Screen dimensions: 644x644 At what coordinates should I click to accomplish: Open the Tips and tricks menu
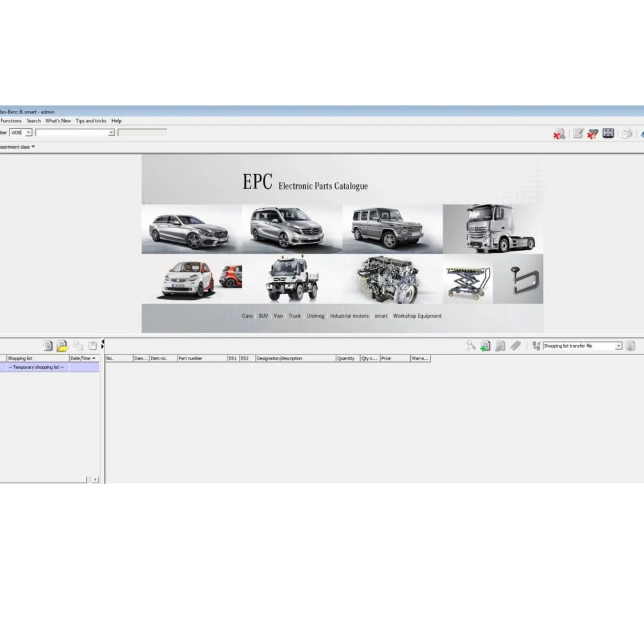91,120
